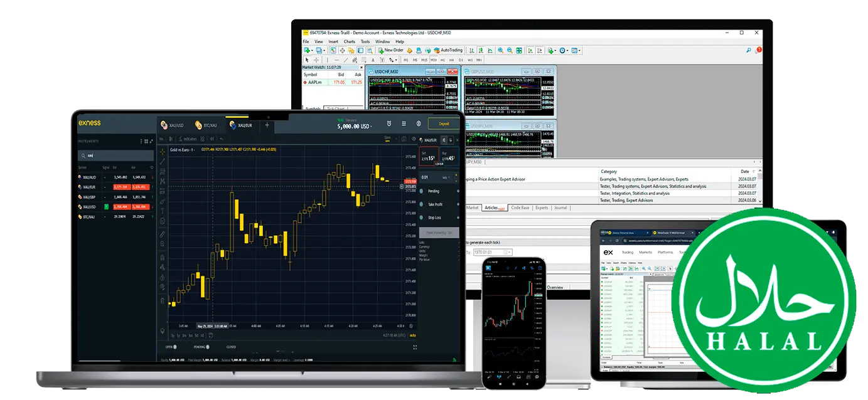Enable the Stop Loss toggle
The width and height of the screenshot is (868, 400).
click(x=422, y=218)
